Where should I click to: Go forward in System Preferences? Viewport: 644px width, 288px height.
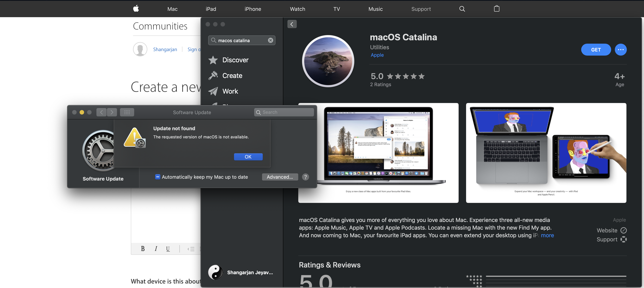(x=112, y=112)
